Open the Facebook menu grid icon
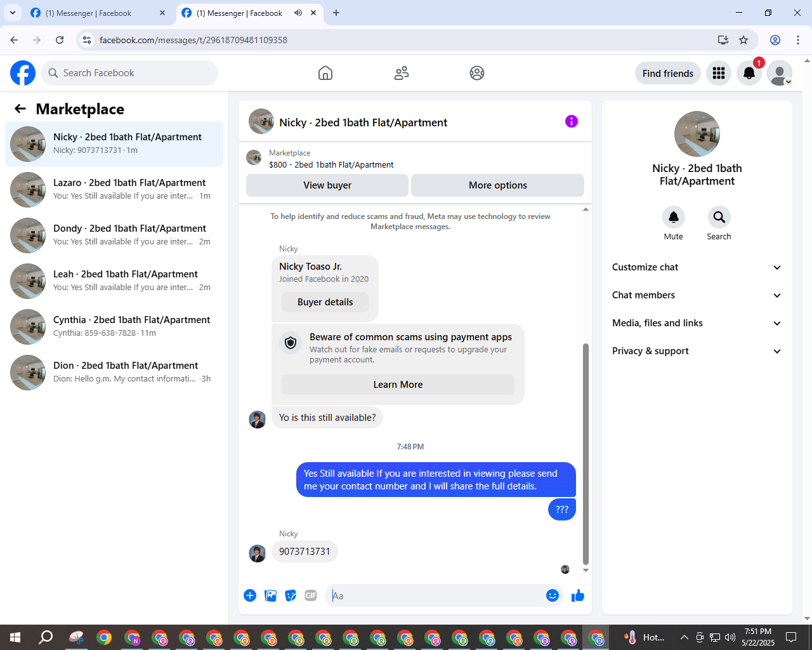 [x=719, y=73]
